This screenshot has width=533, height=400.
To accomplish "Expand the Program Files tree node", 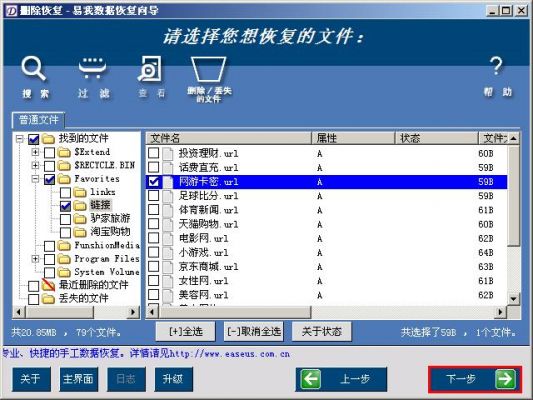I will click(35, 259).
